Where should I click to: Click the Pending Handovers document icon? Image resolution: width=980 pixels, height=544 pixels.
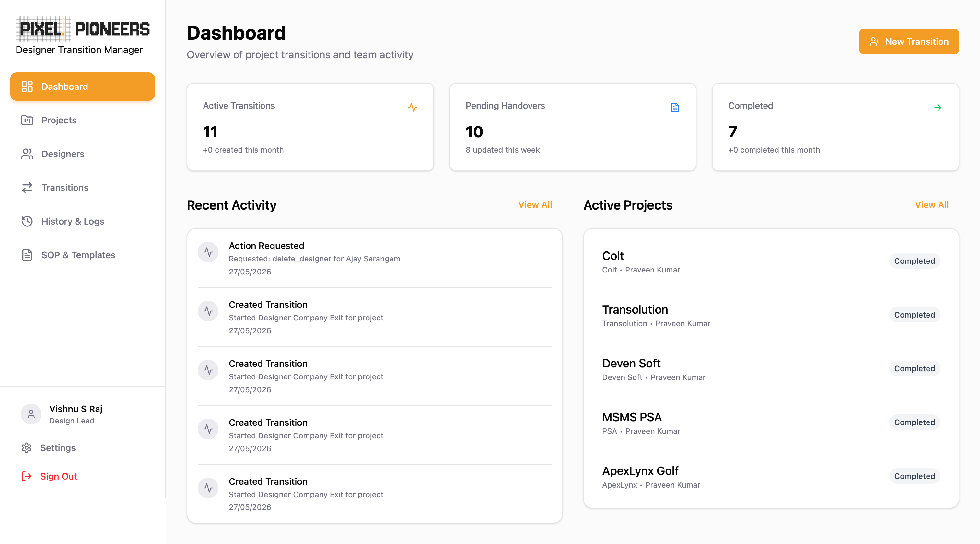[675, 107]
